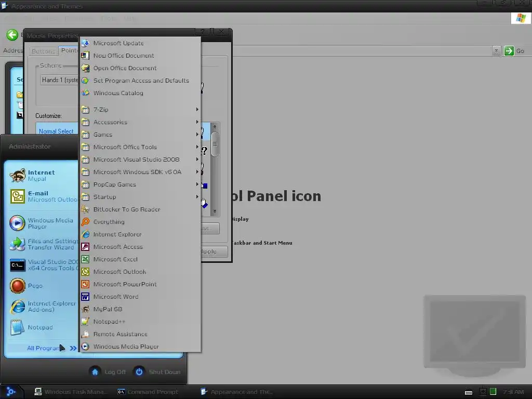Open Notepad from Start menu

click(43, 327)
